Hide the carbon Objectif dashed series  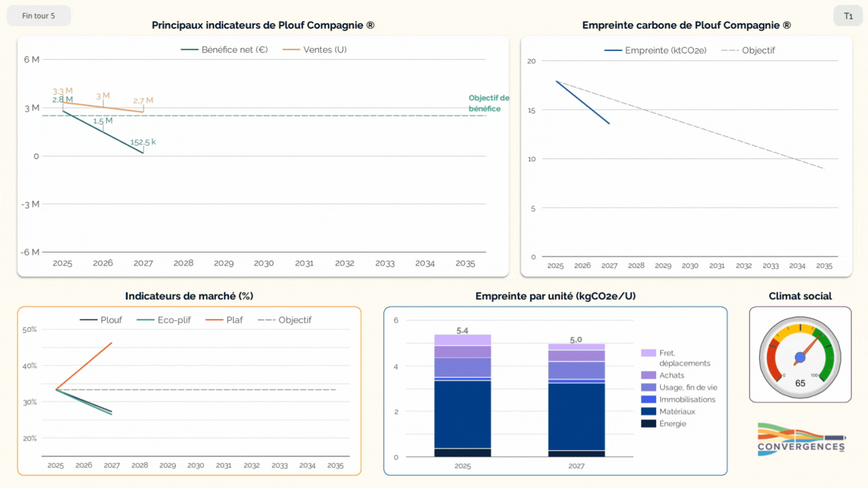(748, 50)
